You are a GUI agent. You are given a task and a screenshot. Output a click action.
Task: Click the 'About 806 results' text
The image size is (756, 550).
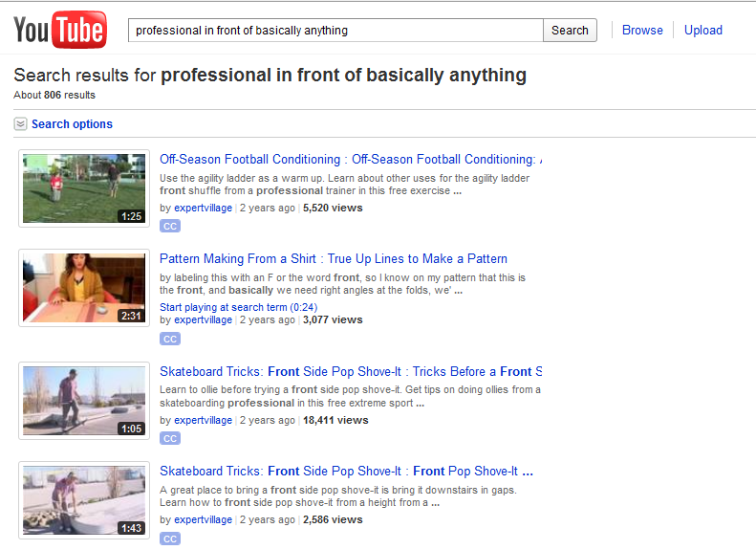pyautogui.click(x=54, y=95)
